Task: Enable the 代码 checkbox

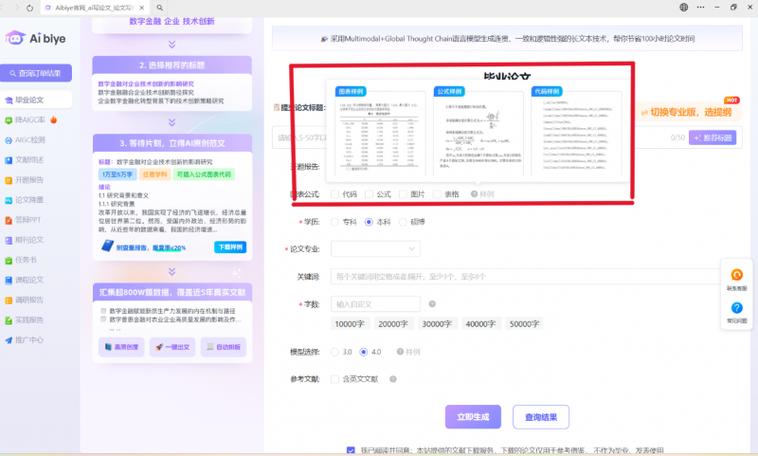Action: [335, 194]
